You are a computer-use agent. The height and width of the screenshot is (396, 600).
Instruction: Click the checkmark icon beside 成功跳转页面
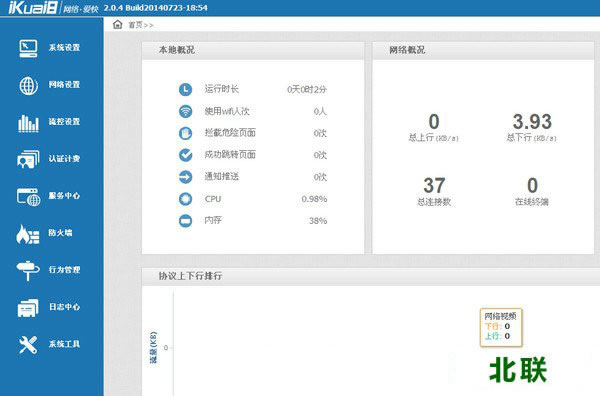(x=186, y=155)
